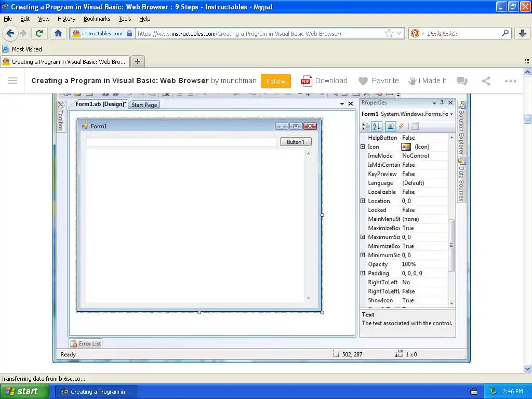Open the File menu
532x399 pixels.
click(x=8, y=19)
